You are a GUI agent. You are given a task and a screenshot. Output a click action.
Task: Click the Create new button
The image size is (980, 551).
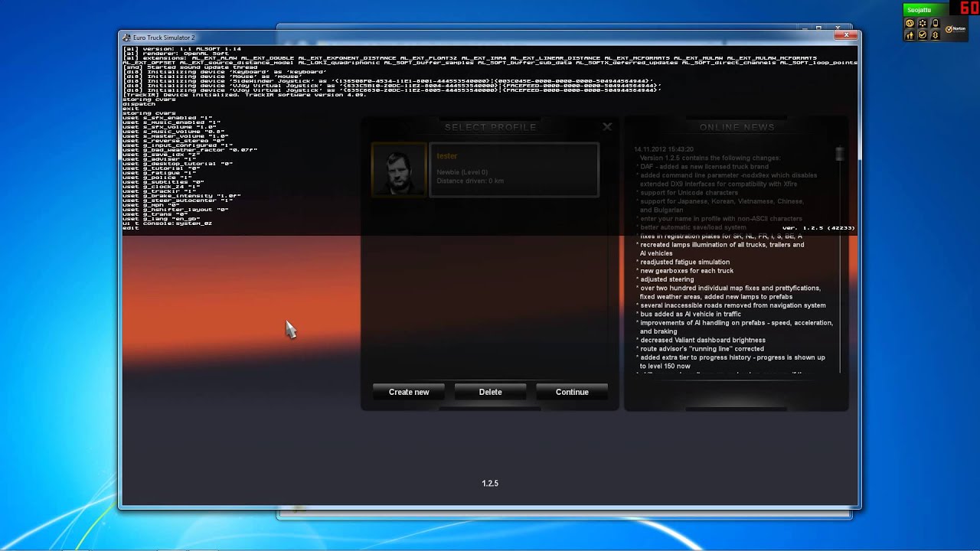click(x=409, y=392)
